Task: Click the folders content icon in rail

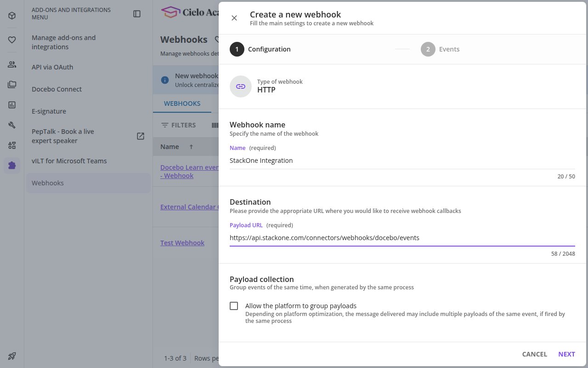Action: 12,85
